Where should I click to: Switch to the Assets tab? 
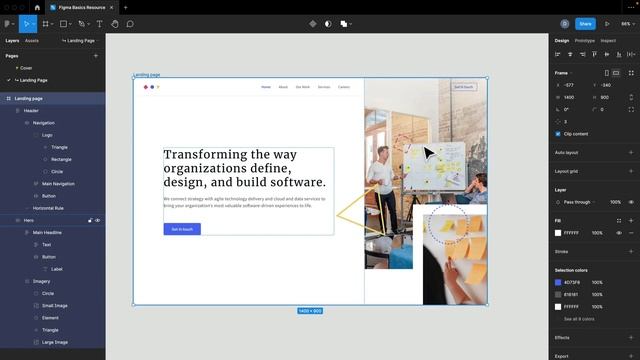(x=32, y=41)
